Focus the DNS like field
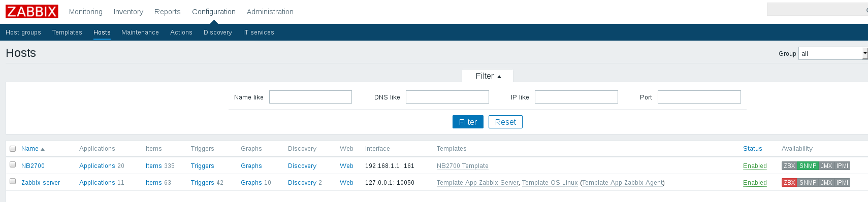Viewport: 868px width, 202px height. click(x=447, y=97)
